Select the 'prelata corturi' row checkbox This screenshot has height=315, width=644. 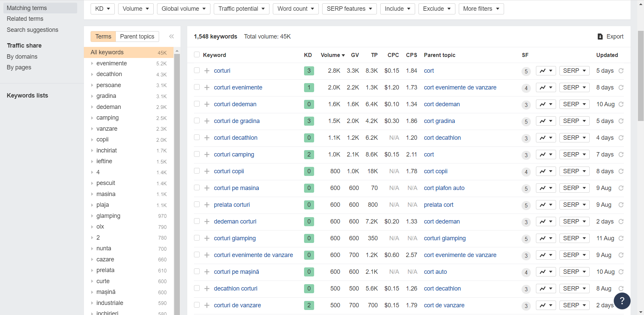point(197,204)
